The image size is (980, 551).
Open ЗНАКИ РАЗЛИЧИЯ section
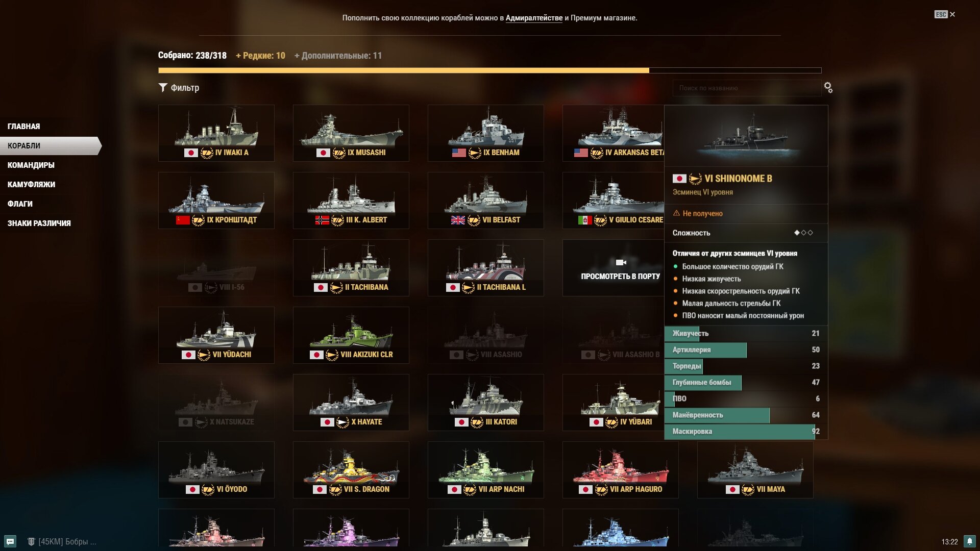pyautogui.click(x=39, y=223)
